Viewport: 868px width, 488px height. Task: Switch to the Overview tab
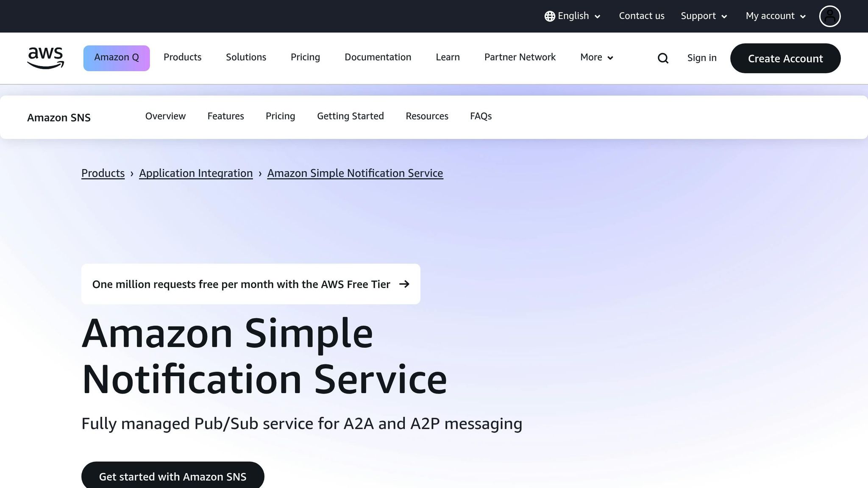coord(165,116)
